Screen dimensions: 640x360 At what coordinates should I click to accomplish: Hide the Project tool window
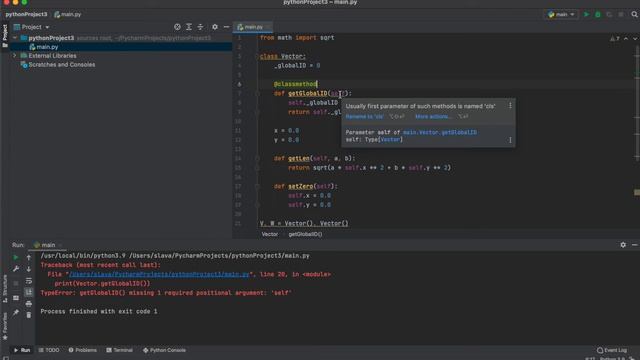click(227, 27)
